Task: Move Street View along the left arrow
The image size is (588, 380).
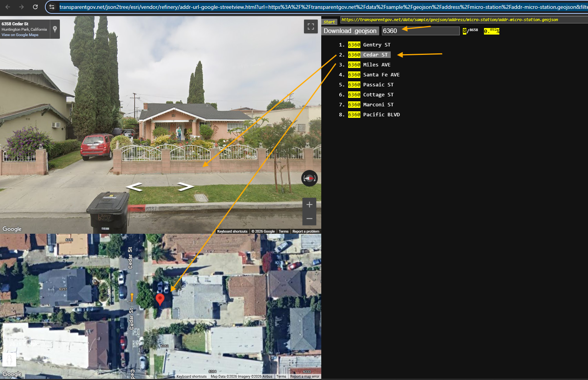Action: tap(134, 187)
